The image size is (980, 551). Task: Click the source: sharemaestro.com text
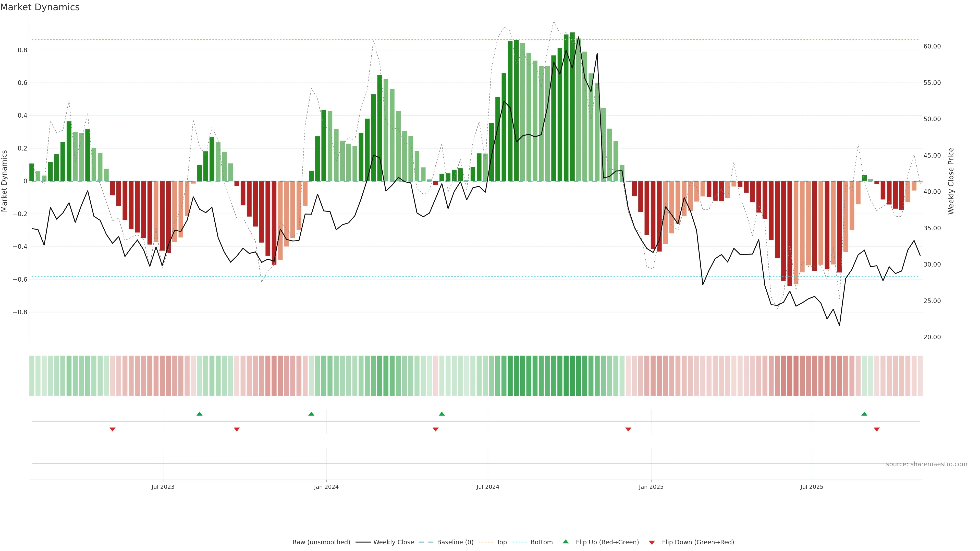coord(926,464)
